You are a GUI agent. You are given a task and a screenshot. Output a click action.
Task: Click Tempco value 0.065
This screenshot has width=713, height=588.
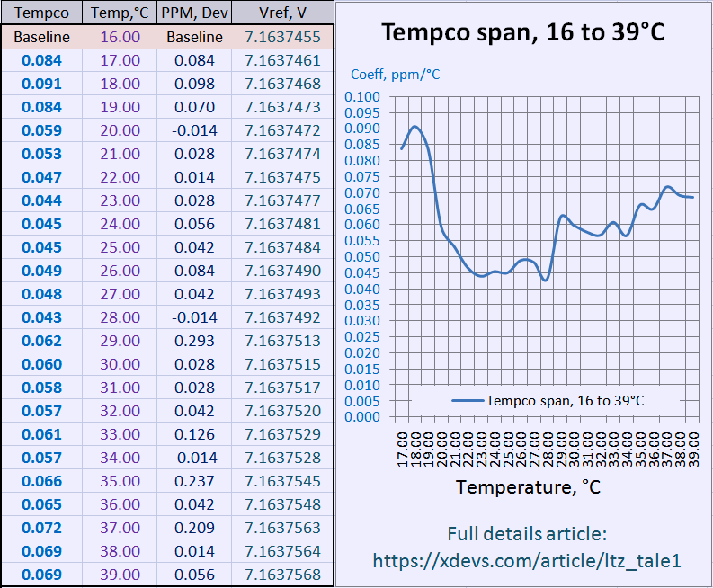coord(42,504)
